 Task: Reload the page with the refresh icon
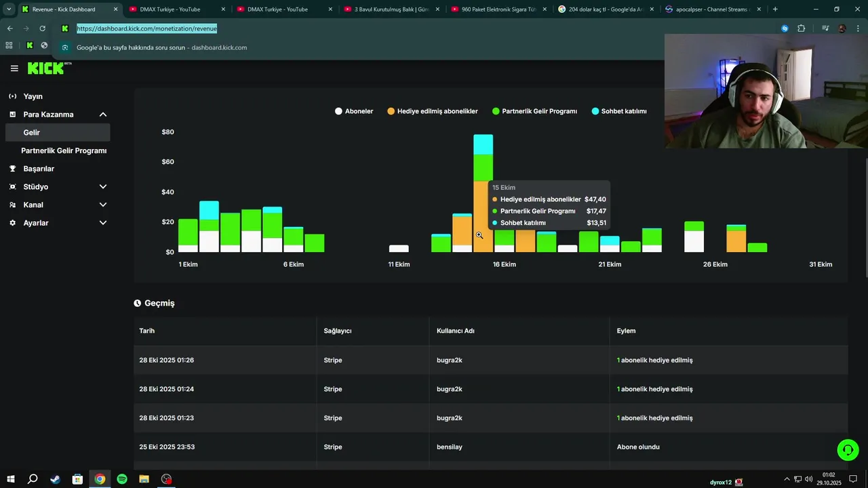pyautogui.click(x=42, y=28)
